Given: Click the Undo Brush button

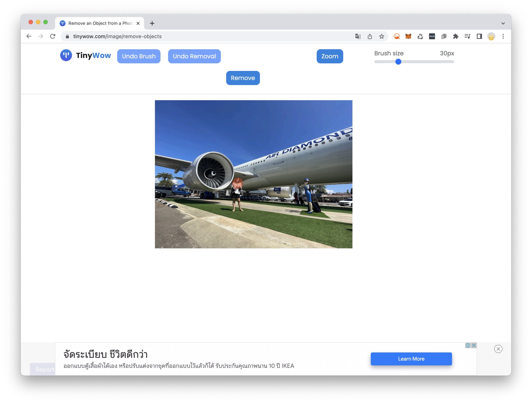Looking at the screenshot, I should click(139, 56).
